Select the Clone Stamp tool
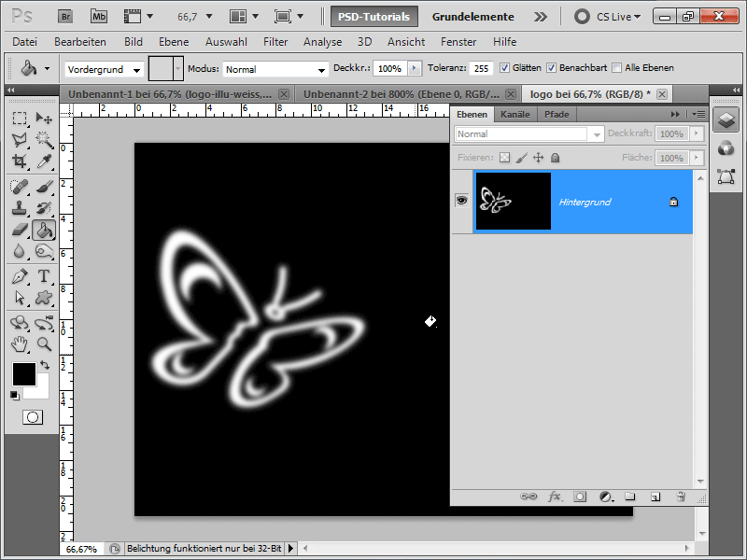The width and height of the screenshot is (747, 560). click(20, 208)
